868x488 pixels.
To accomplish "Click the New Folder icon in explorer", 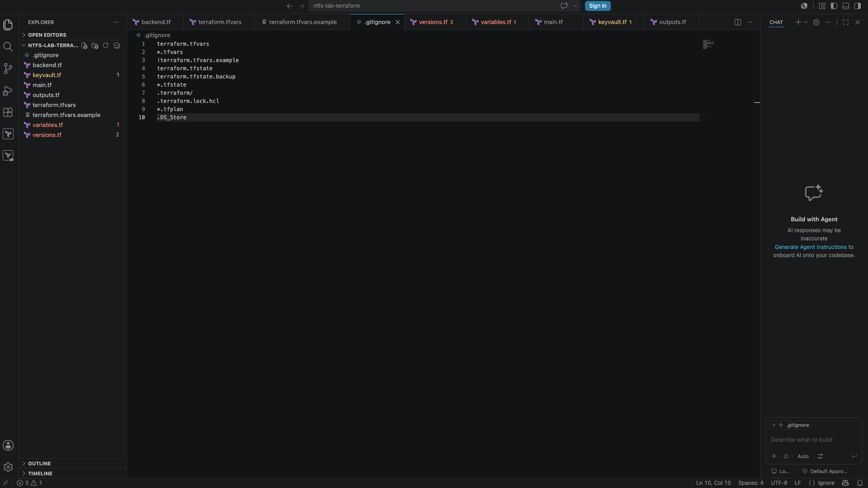I will click(95, 45).
